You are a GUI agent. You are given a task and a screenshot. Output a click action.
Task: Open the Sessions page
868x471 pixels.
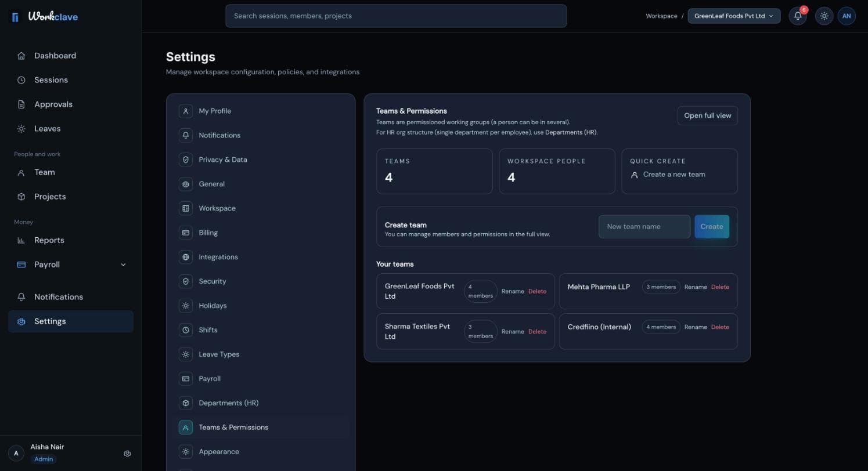tap(71, 80)
